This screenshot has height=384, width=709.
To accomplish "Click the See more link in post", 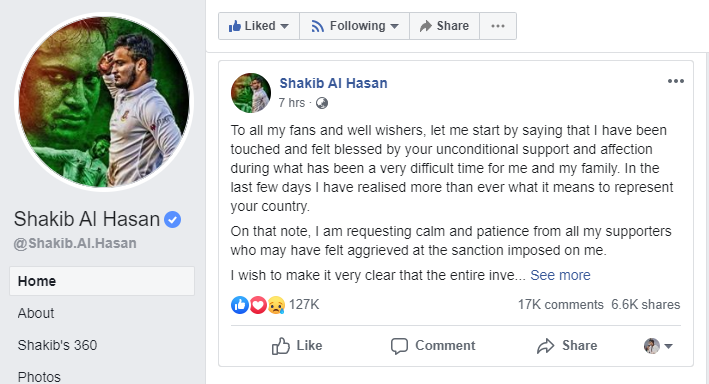I will click(560, 275).
